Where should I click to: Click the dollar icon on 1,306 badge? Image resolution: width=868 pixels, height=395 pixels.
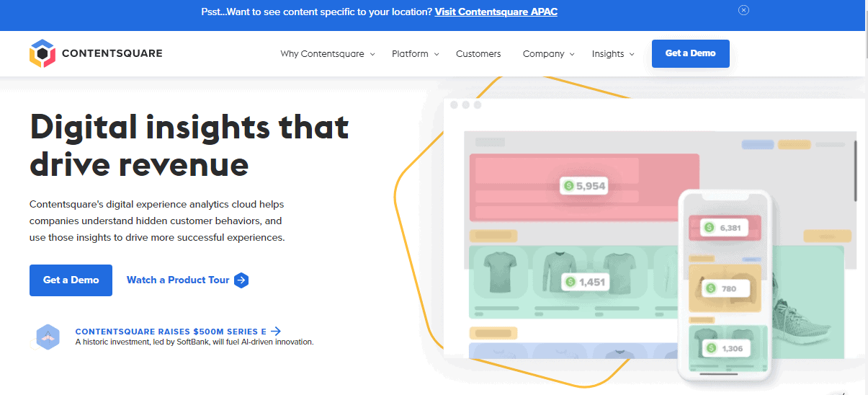(x=711, y=348)
